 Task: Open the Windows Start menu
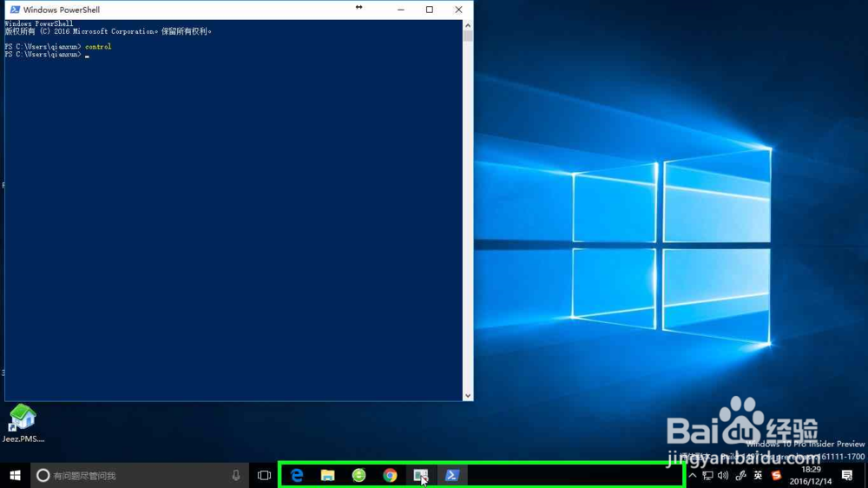(15, 475)
